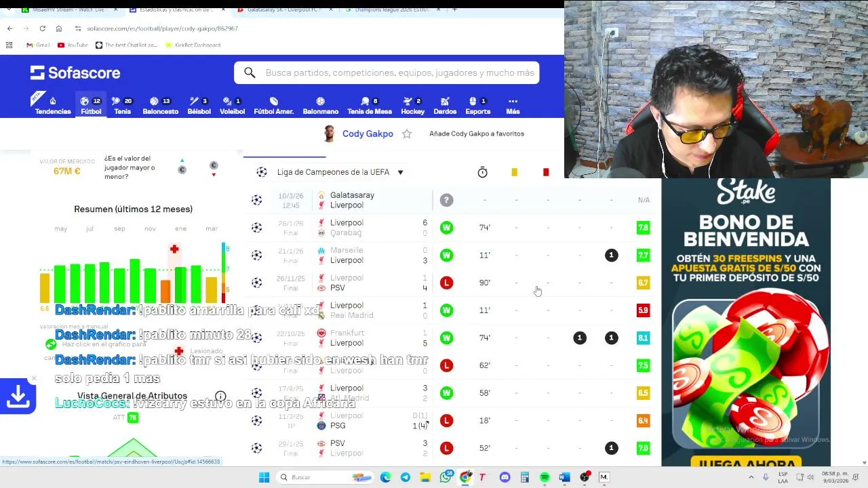The image size is (868, 488).
Task: Open the Voleibol tab
Action: pos(232,106)
